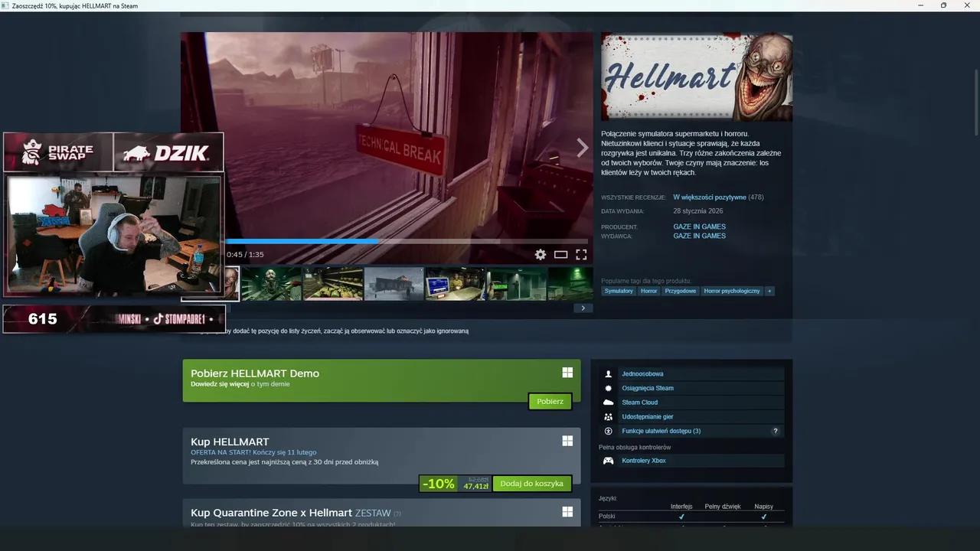The image size is (980, 551).
Task: Click the game description paragraph
Action: click(691, 153)
